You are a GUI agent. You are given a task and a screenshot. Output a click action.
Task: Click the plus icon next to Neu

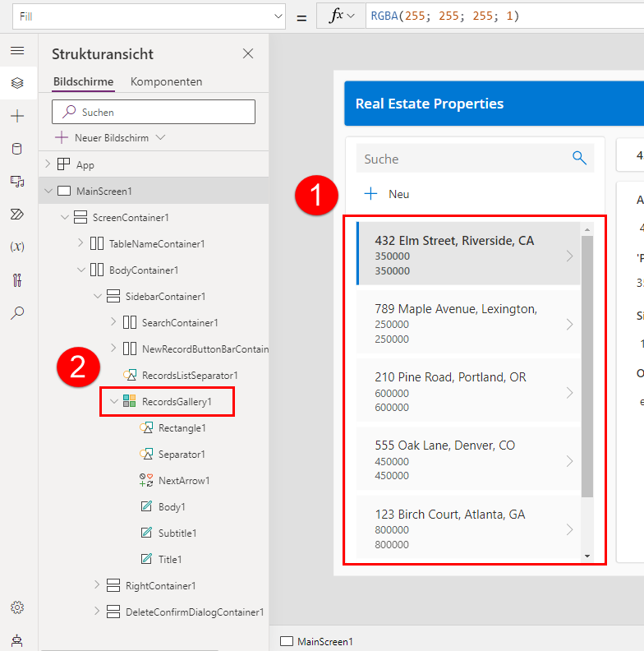point(370,193)
